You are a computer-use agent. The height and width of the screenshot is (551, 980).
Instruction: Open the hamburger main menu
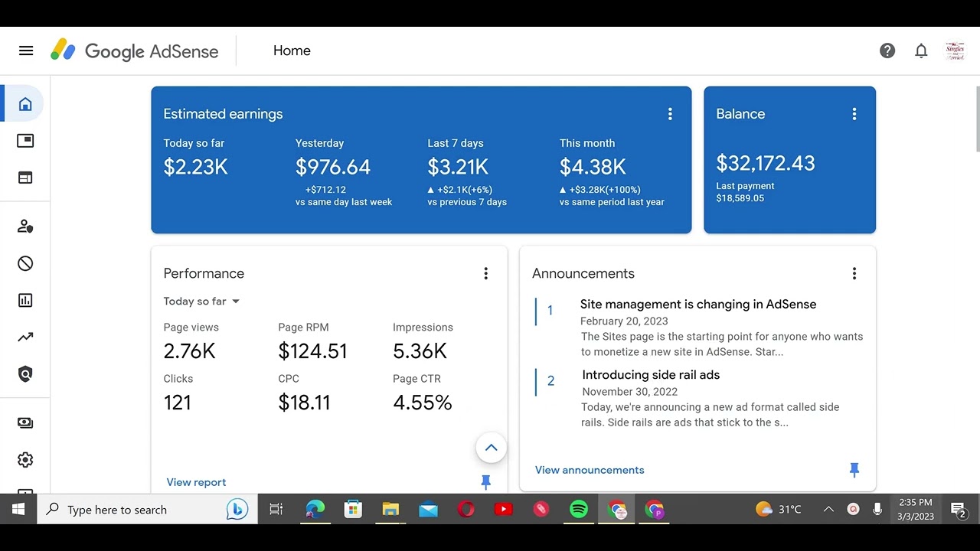coord(26,51)
